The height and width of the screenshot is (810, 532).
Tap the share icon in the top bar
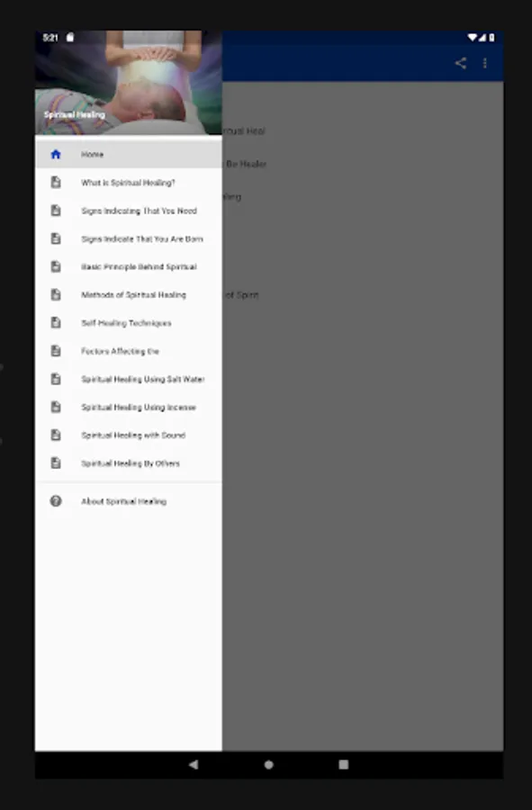(460, 63)
